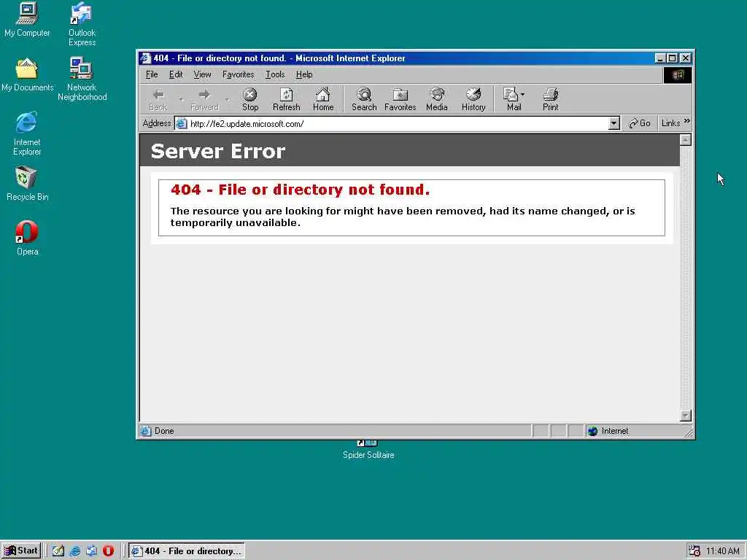Open the Favorites menu

[239, 74]
